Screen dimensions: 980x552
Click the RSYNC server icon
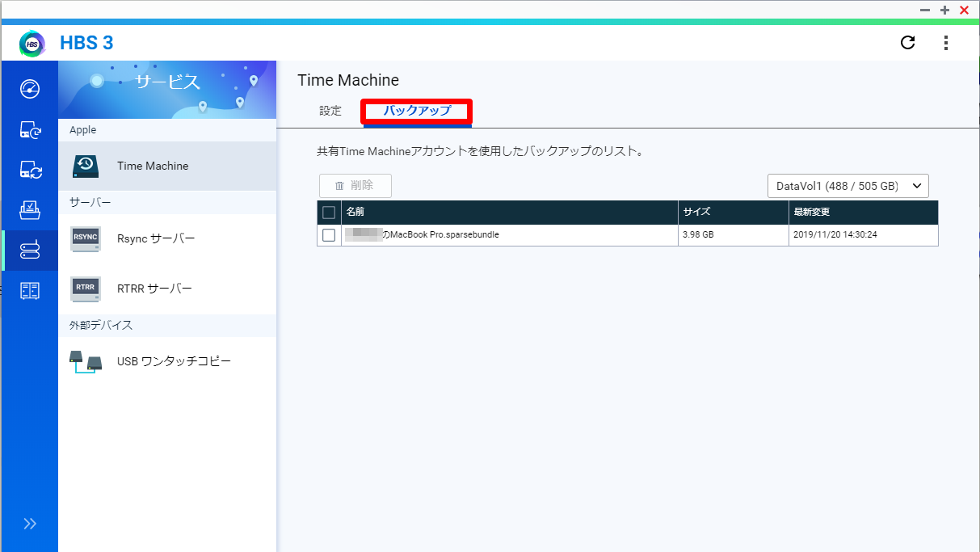[86, 238]
